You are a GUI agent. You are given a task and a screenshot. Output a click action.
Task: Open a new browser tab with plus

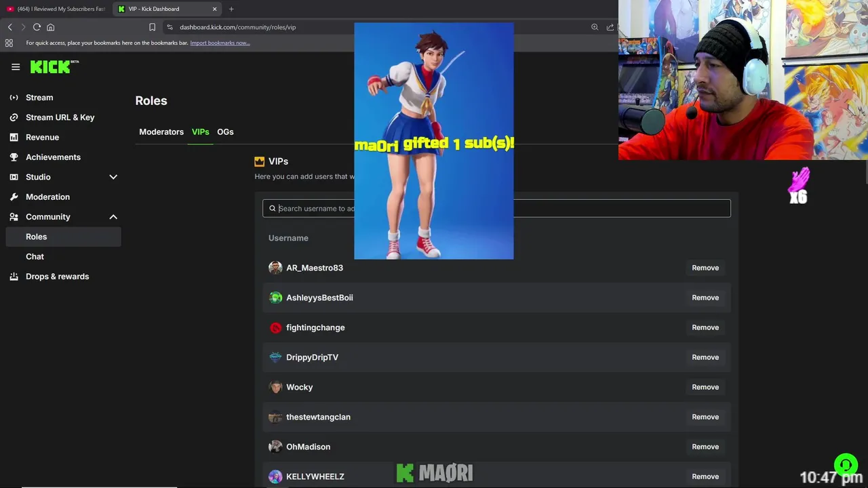[x=231, y=9]
